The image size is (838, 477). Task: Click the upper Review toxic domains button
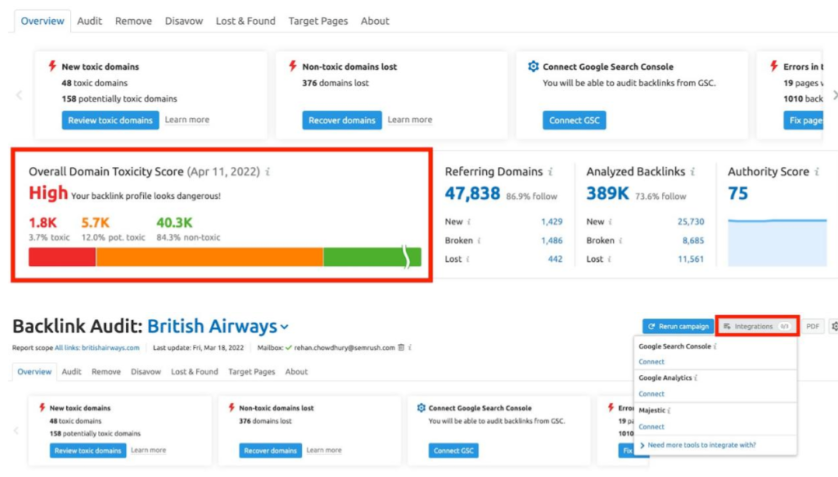point(110,120)
